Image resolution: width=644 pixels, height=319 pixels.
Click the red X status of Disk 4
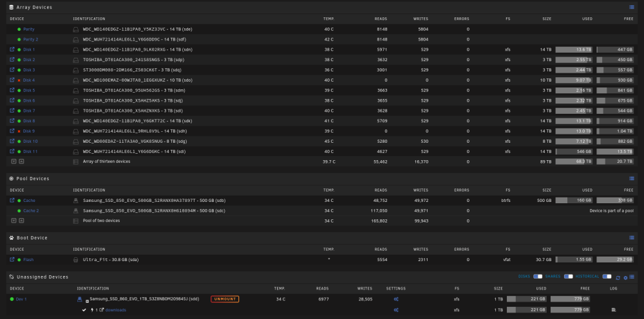[19, 80]
